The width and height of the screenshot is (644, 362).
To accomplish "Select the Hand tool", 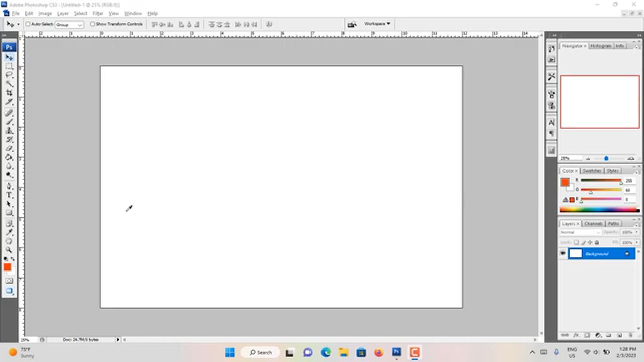I will (x=9, y=241).
